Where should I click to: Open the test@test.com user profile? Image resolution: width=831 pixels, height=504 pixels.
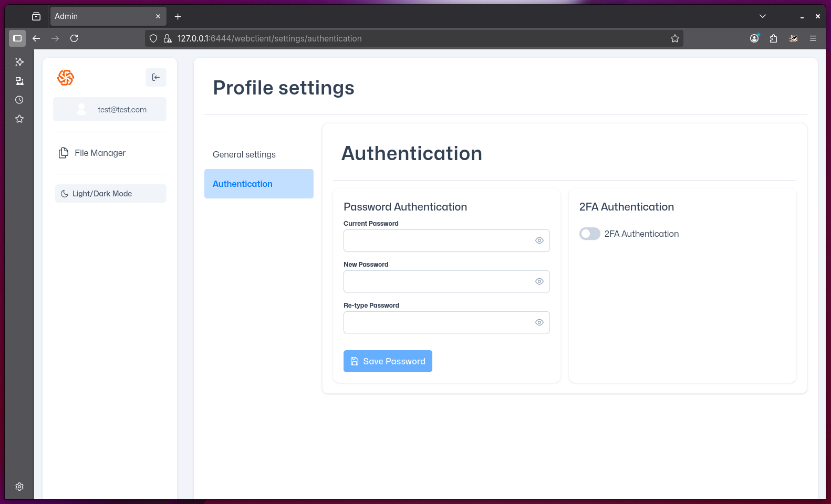(110, 109)
